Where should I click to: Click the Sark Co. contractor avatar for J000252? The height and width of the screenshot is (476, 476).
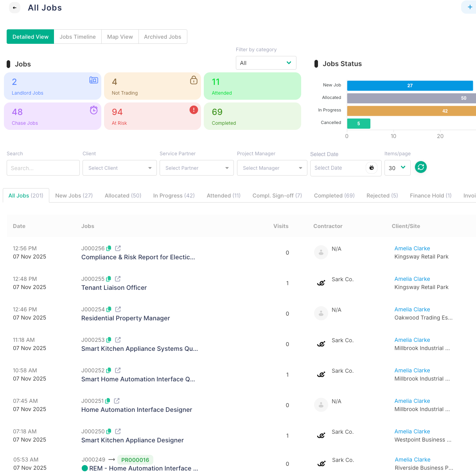coord(321,374)
